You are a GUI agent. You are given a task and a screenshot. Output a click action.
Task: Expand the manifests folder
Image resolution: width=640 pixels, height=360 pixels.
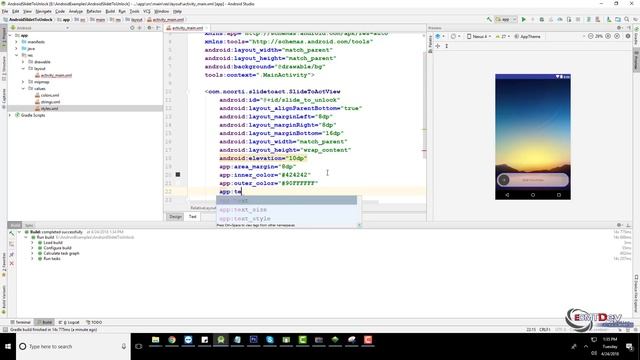coord(17,42)
